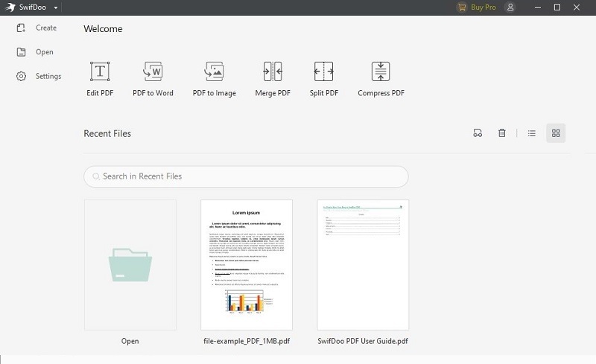The image size is (596, 364).
Task: Click the PDF to Image label
Action: point(215,93)
